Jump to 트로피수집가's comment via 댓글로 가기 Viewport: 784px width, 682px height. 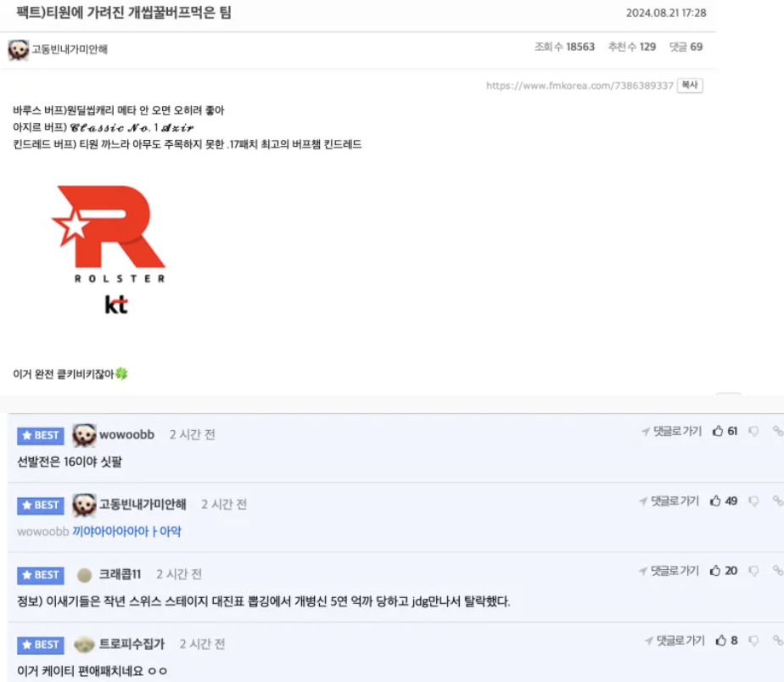tap(675, 640)
